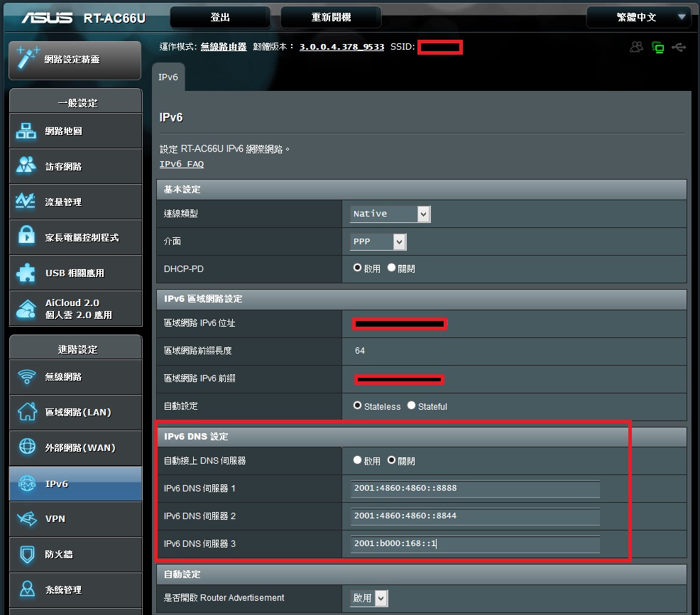
Task: Click the 網路地圖 network map icon
Action: tap(26, 131)
